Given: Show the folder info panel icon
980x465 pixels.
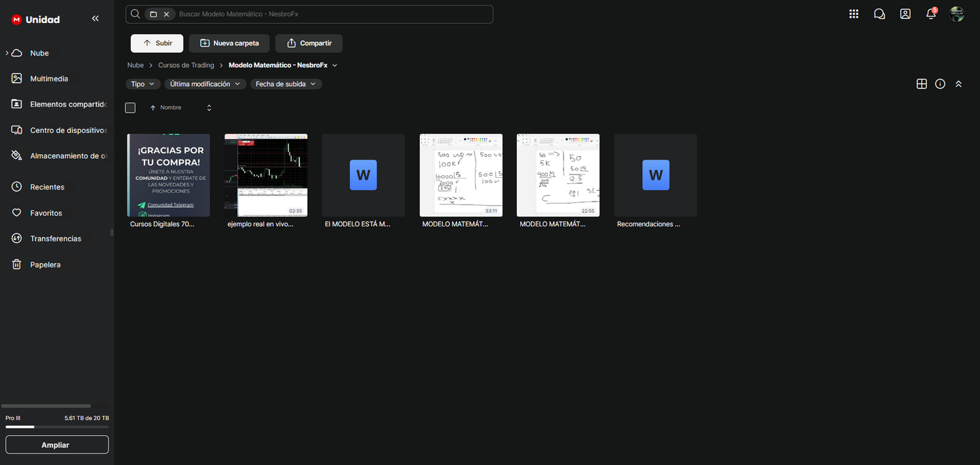Looking at the screenshot, I should pyautogui.click(x=940, y=84).
